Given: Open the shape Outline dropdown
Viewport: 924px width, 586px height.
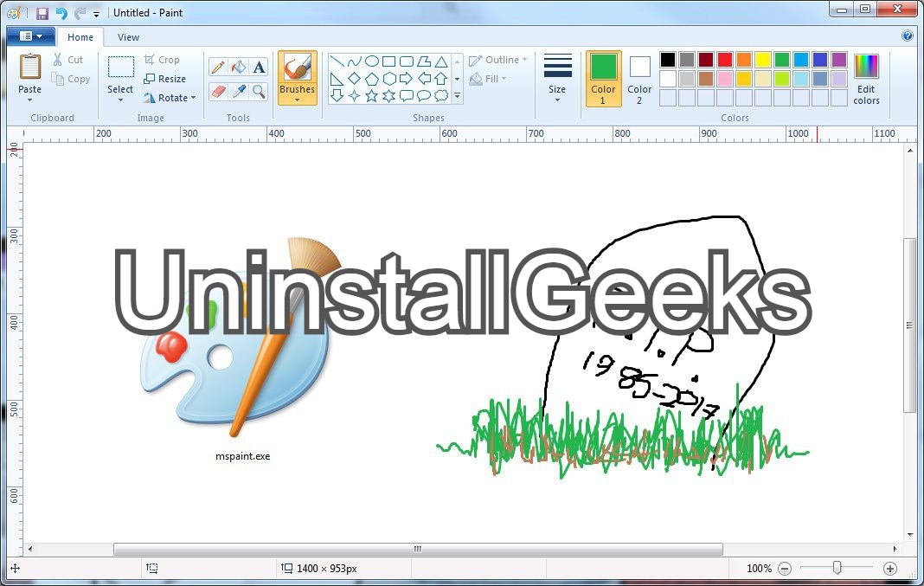Looking at the screenshot, I should 498,60.
